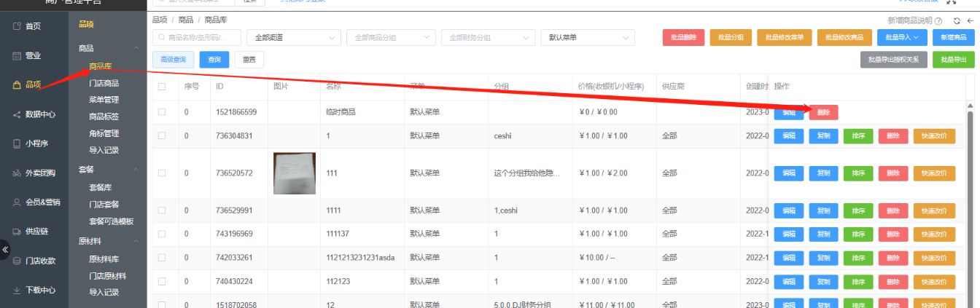Click 删除 for the 临时商品 row
Screen dimensions: 980x308
click(824, 112)
